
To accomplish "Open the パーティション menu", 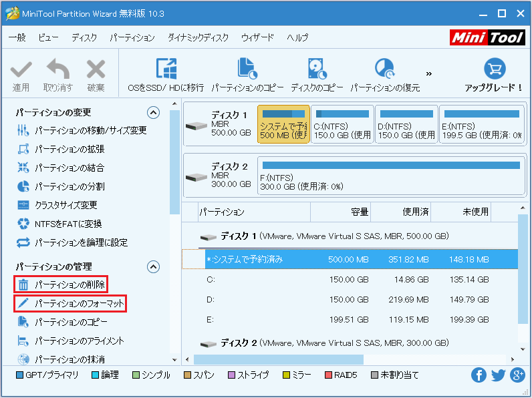I will click(132, 37).
